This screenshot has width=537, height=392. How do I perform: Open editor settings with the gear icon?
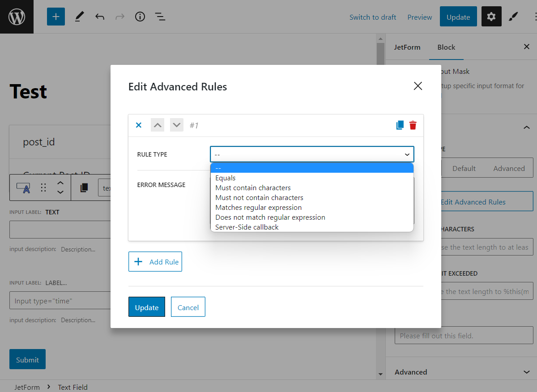click(491, 17)
